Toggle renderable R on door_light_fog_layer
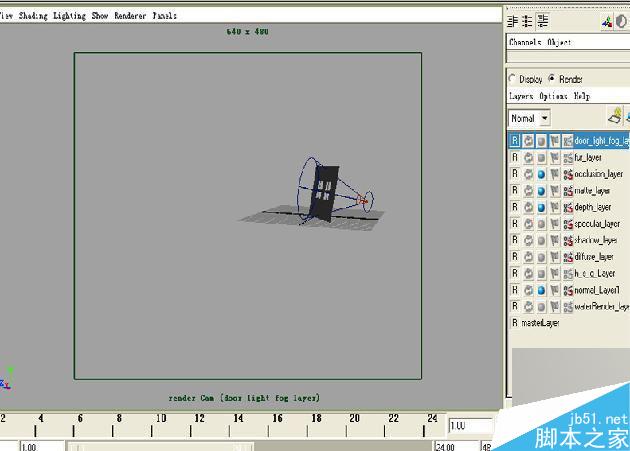 point(515,141)
